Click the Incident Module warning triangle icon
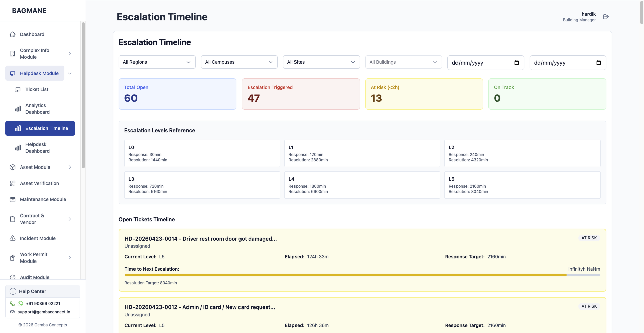 (13, 238)
